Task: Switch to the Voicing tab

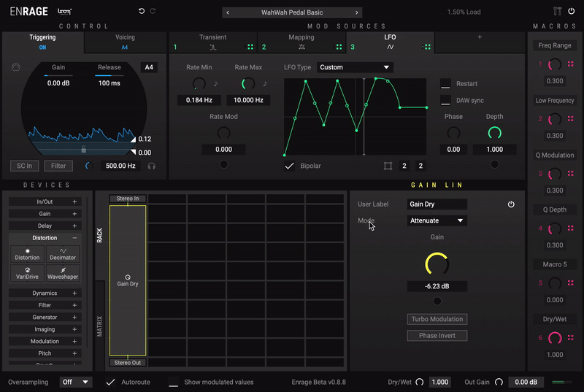Action: coord(125,42)
